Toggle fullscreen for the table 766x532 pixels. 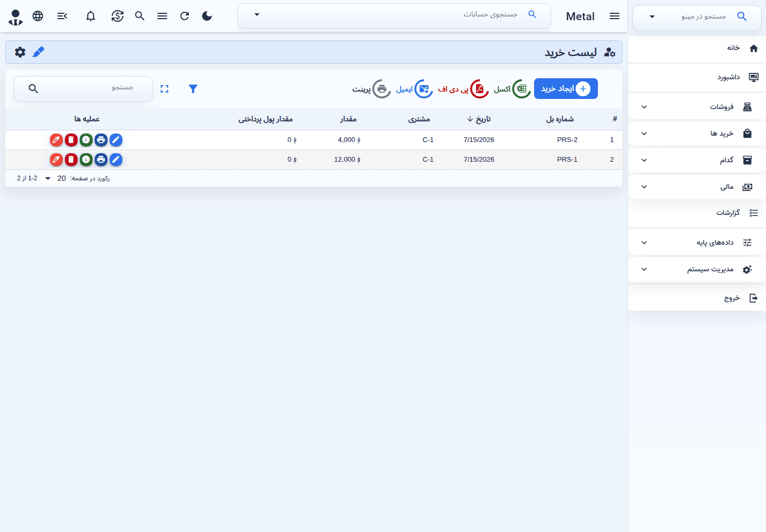pos(164,89)
